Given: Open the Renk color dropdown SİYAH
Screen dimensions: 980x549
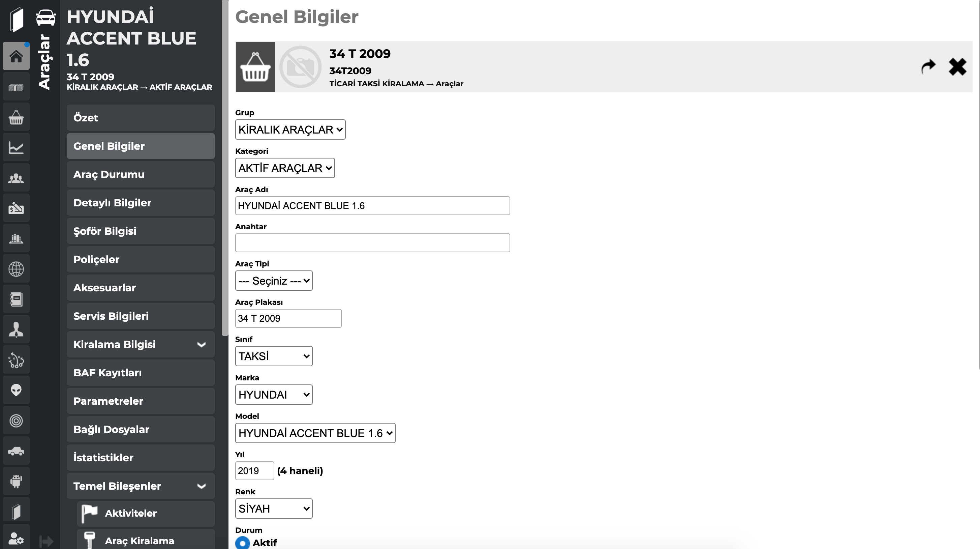Looking at the screenshot, I should point(274,508).
